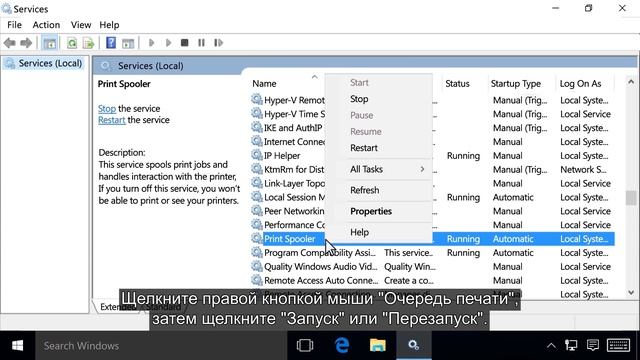
Task: Open the File menu
Action: click(x=14, y=25)
